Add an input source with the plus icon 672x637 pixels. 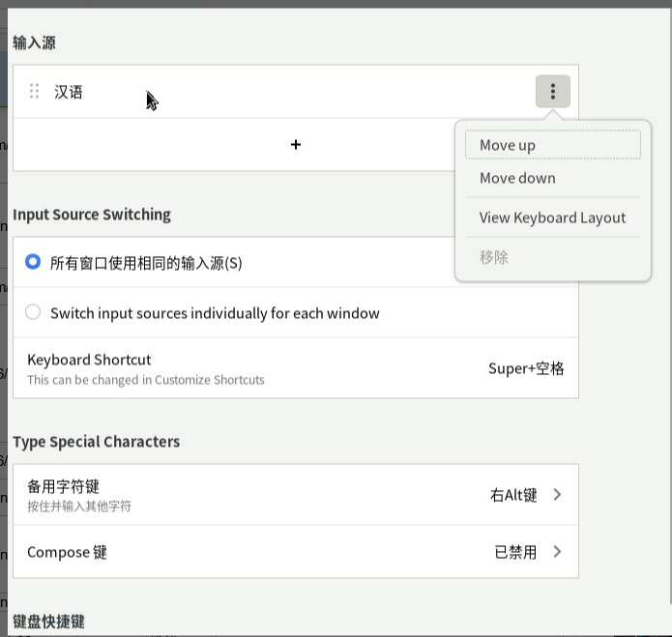[x=296, y=144]
